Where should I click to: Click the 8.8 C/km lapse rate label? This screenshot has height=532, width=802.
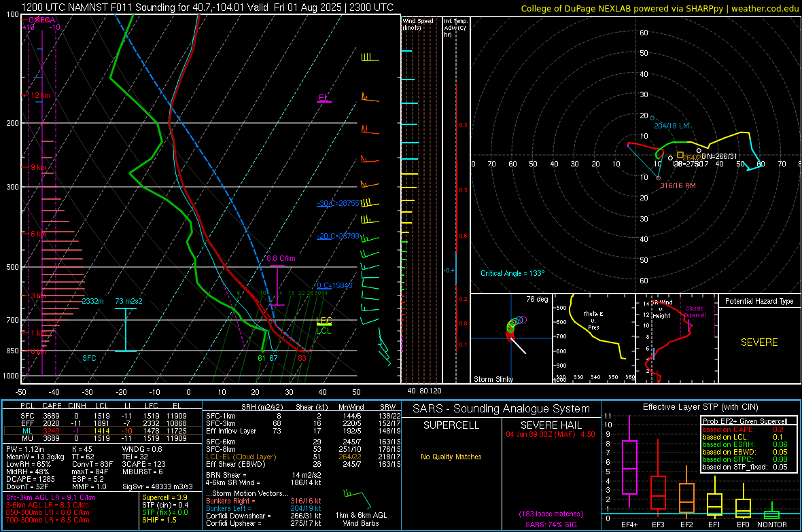(x=281, y=258)
